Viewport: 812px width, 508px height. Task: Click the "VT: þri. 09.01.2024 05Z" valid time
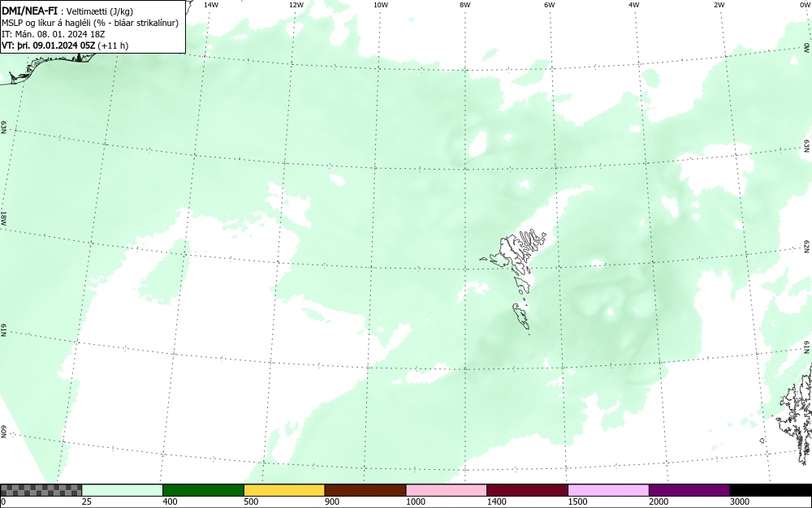click(x=49, y=45)
